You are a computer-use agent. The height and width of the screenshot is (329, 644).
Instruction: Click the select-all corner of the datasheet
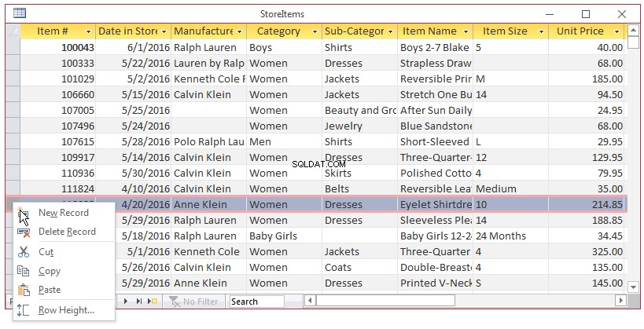(13, 31)
